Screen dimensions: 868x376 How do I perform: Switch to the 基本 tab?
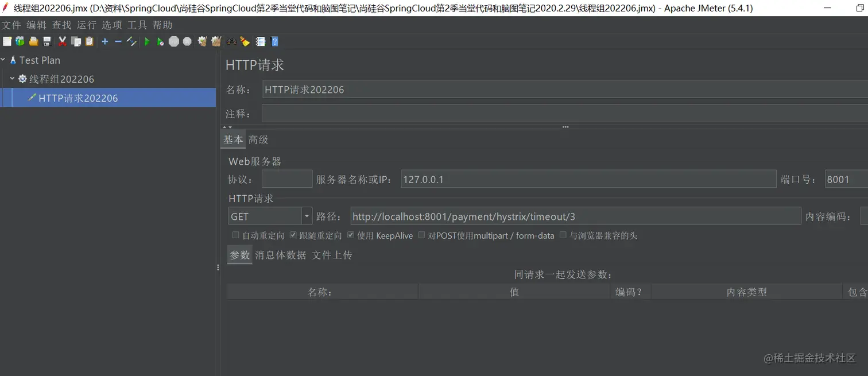coord(233,139)
